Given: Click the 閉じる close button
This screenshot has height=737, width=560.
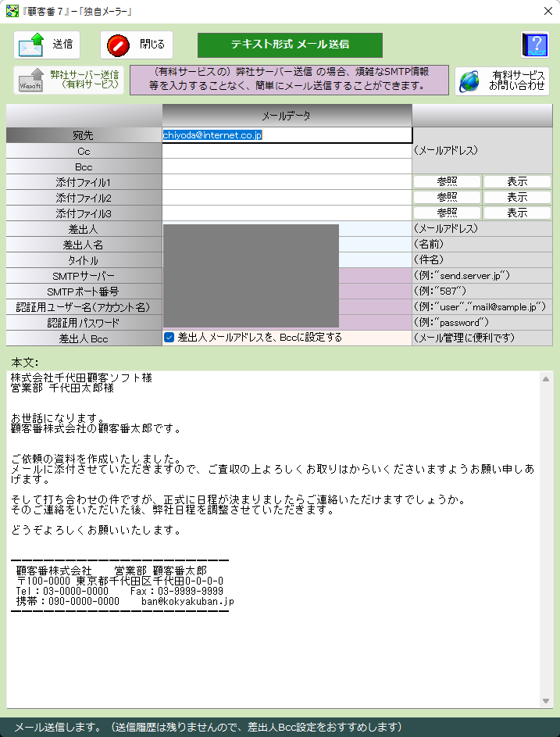Looking at the screenshot, I should [x=137, y=45].
